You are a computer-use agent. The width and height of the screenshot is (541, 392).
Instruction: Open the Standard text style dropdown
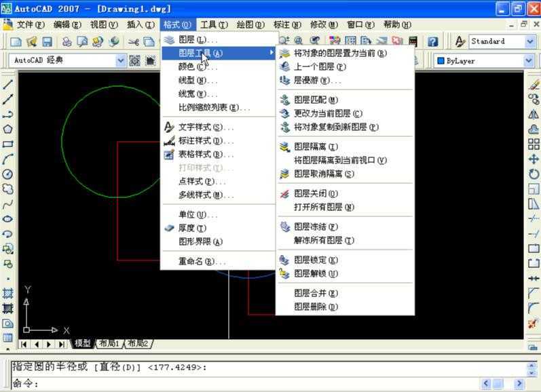530,41
